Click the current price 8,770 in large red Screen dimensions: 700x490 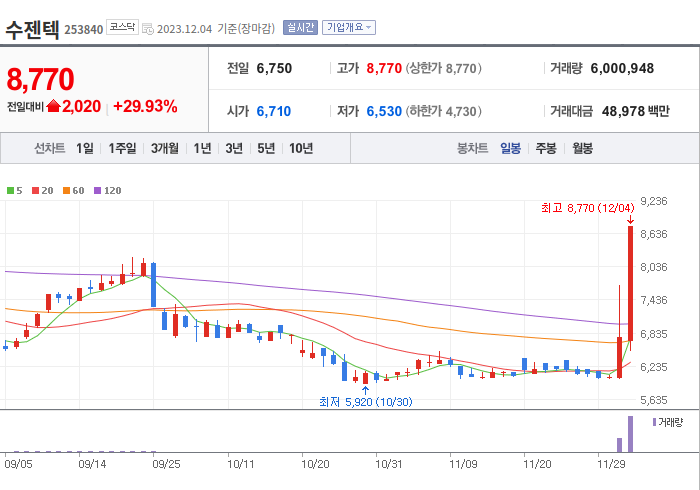tap(40, 79)
